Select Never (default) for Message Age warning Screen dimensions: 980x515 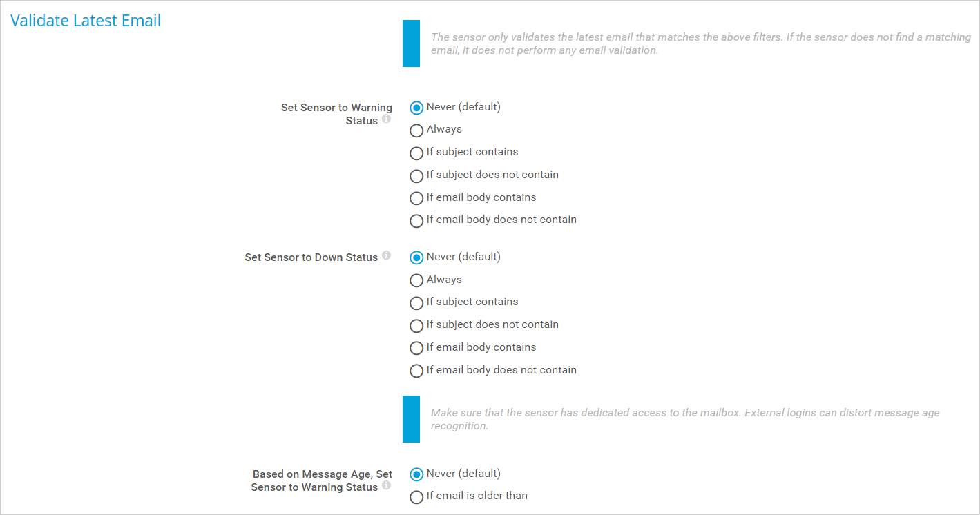click(416, 474)
